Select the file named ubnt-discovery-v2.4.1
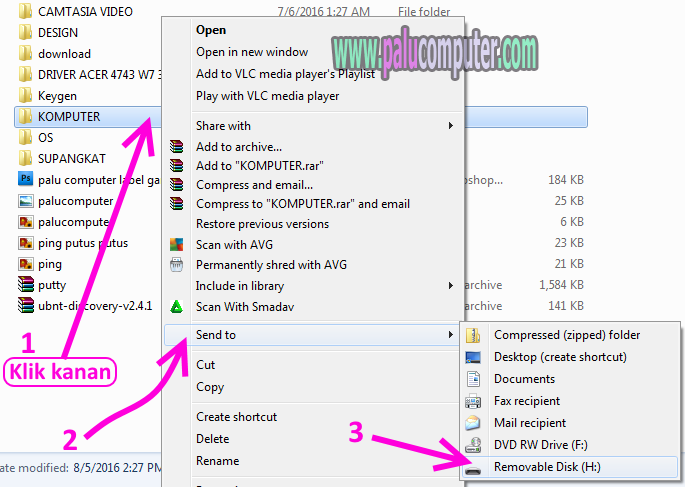Screen dimensions: 685x487 coord(95,306)
